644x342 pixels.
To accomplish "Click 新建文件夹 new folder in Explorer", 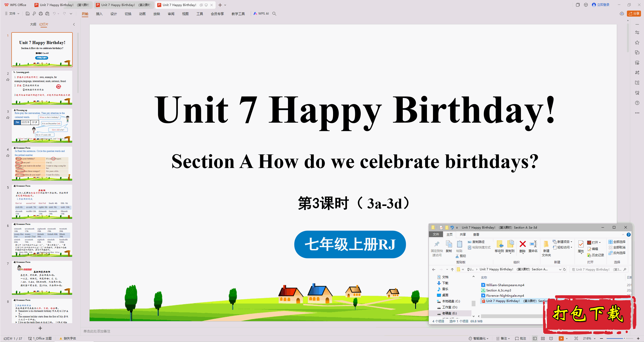I will (x=546, y=248).
